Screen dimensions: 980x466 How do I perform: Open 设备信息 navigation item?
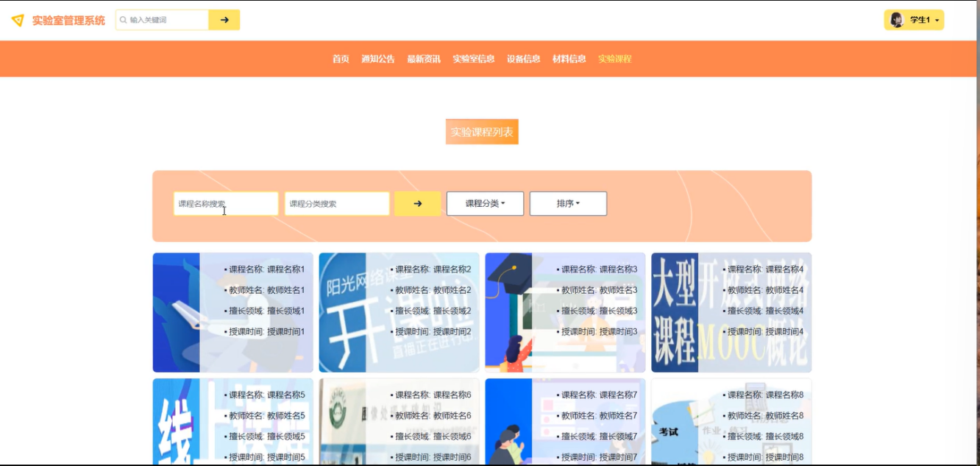[524, 59]
